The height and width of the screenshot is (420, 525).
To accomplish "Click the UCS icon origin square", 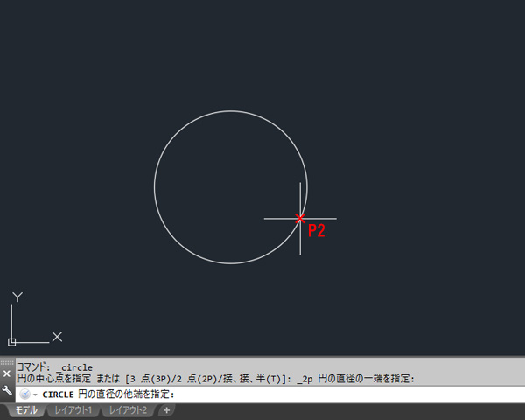I will [11, 342].
